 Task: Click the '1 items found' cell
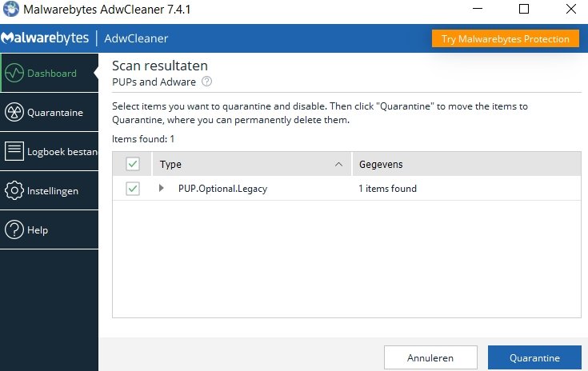coord(387,189)
